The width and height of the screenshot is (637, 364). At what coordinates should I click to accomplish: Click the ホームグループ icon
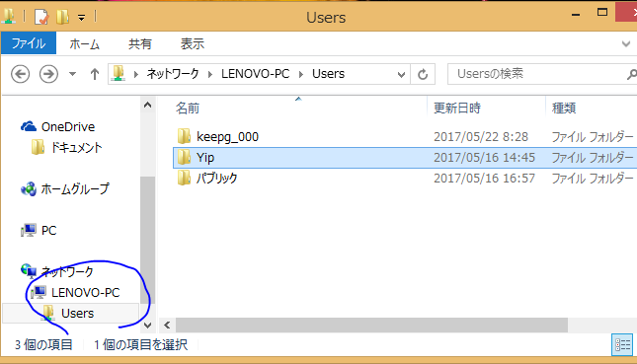coord(29,188)
